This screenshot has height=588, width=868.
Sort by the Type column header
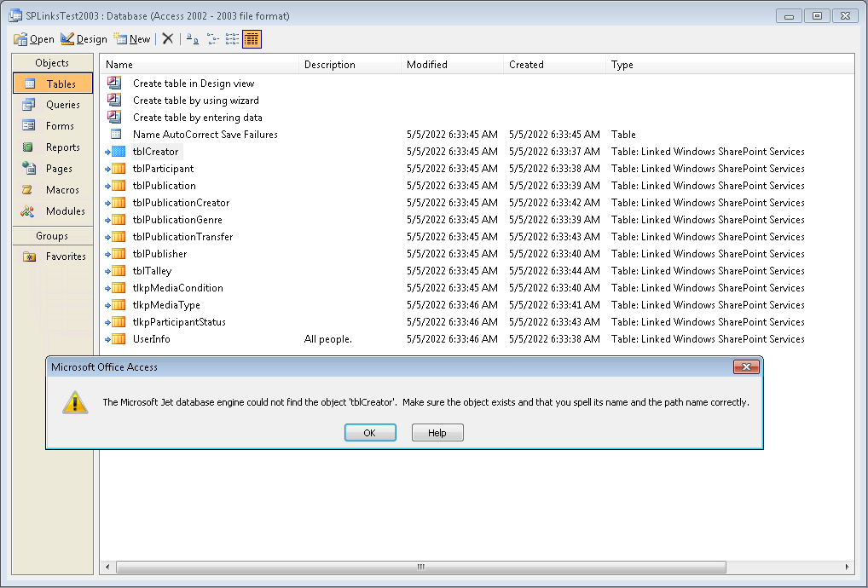(x=730, y=64)
